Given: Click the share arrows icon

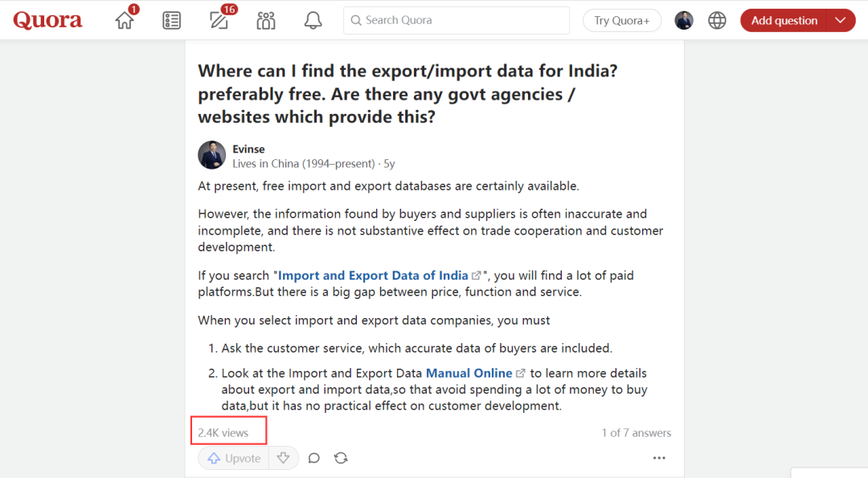Looking at the screenshot, I should [x=341, y=458].
